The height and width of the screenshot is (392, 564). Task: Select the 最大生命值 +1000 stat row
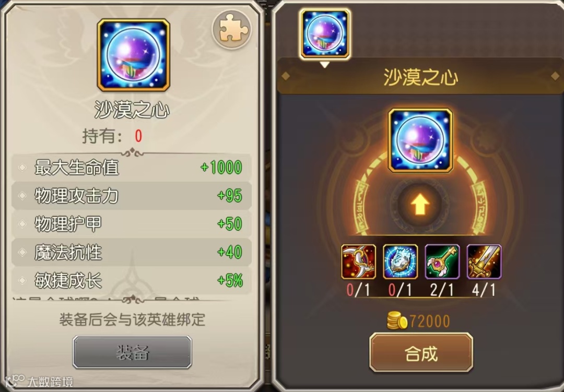pyautogui.click(x=132, y=168)
